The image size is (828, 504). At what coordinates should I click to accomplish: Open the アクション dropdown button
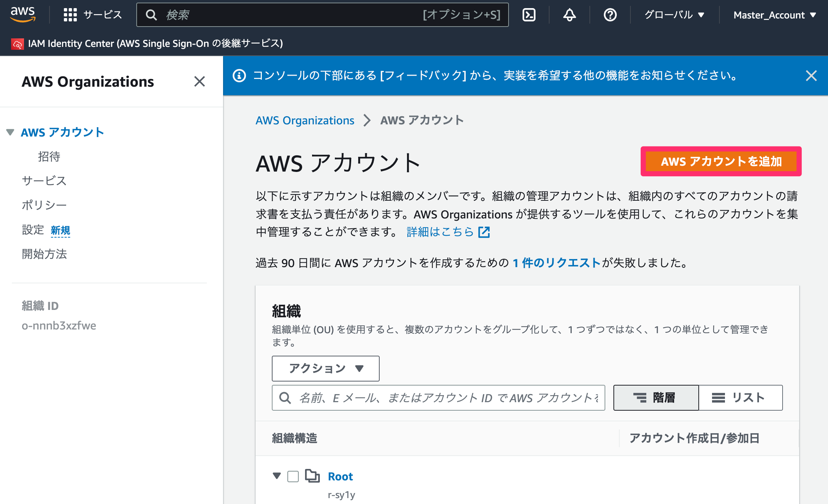coord(325,369)
